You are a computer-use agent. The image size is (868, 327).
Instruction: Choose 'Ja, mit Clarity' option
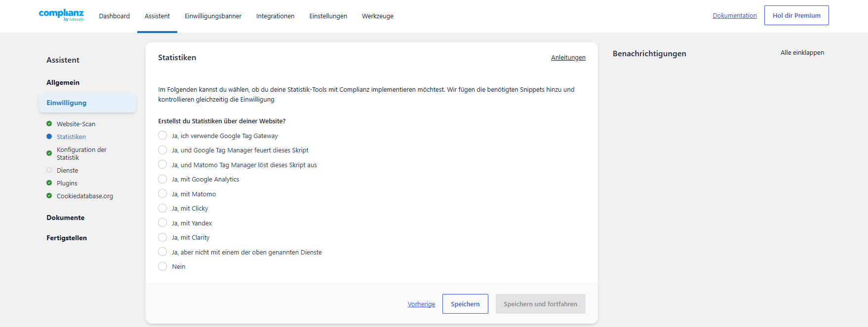[x=162, y=237]
